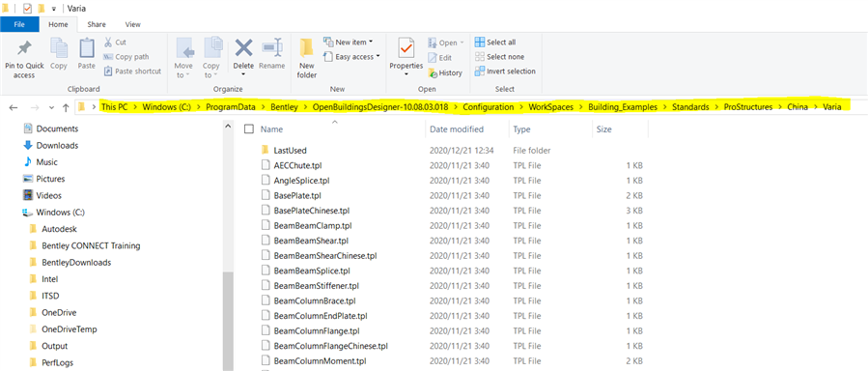Click the Copy ribbon icon
Screen dimensions: 868x371
point(59,47)
